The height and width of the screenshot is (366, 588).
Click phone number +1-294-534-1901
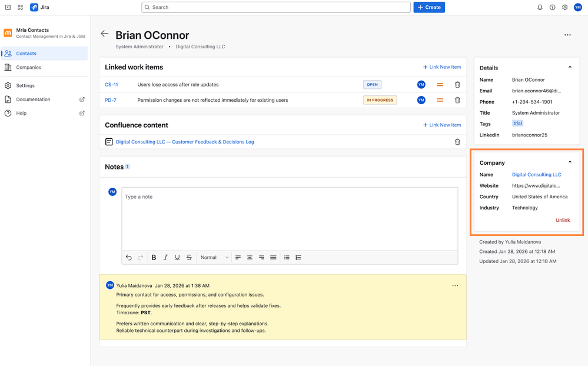click(532, 102)
